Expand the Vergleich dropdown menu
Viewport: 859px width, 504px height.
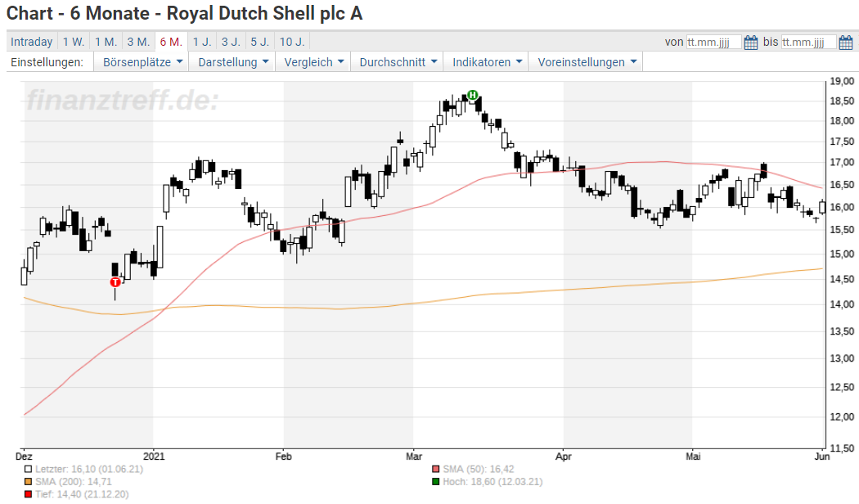(313, 62)
